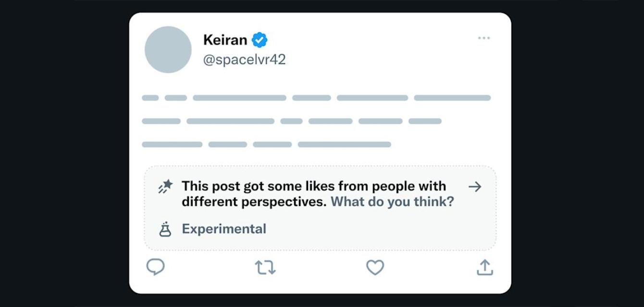Click the blue verified badge next to Keiran
The image size is (644, 307).
(x=259, y=39)
